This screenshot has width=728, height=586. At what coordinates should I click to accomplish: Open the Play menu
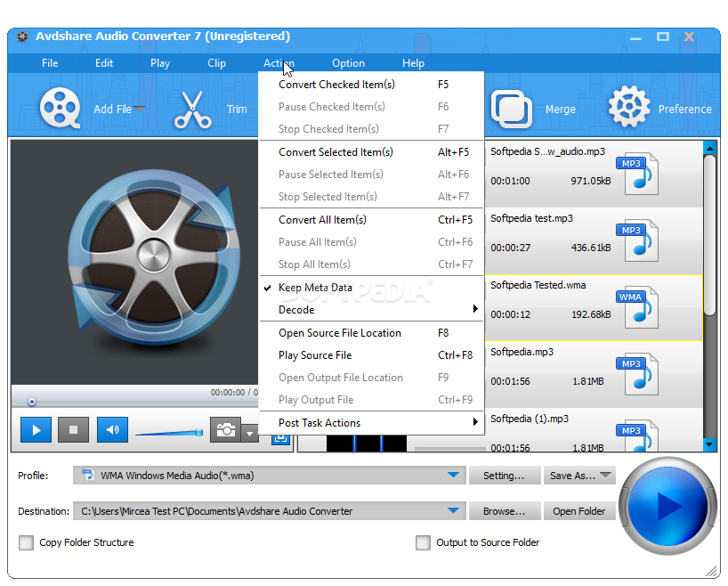(x=160, y=63)
